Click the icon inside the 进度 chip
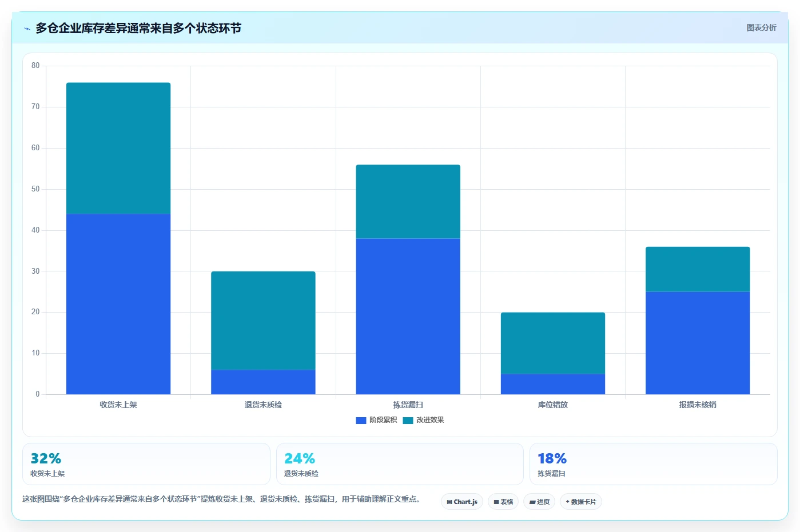 532,502
